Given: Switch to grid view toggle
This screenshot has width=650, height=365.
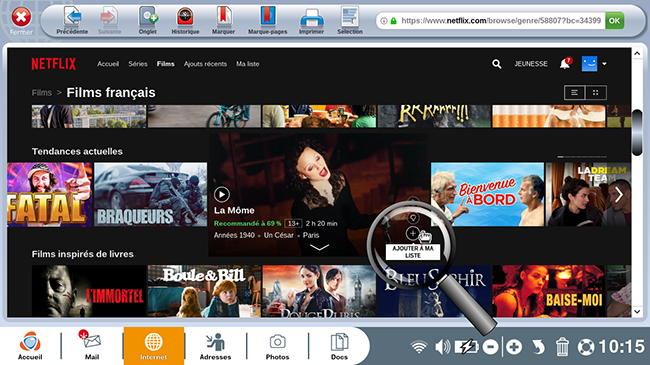Looking at the screenshot, I should (596, 92).
